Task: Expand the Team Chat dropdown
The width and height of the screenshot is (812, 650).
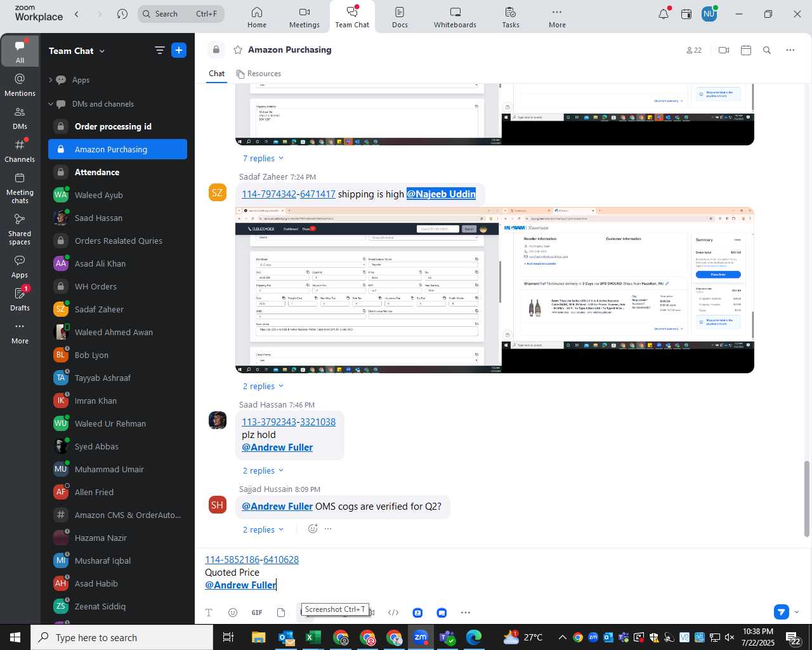Action: (x=102, y=51)
